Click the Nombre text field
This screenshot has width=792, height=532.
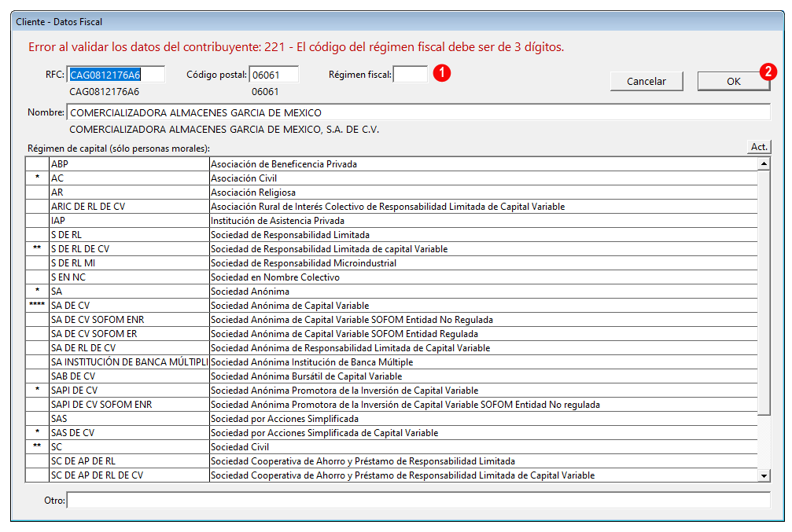(418, 112)
